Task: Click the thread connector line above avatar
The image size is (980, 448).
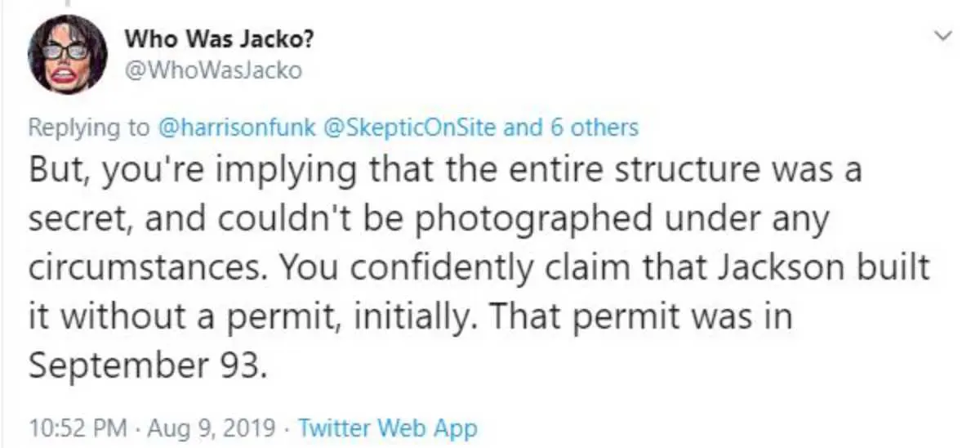Action: point(66,4)
